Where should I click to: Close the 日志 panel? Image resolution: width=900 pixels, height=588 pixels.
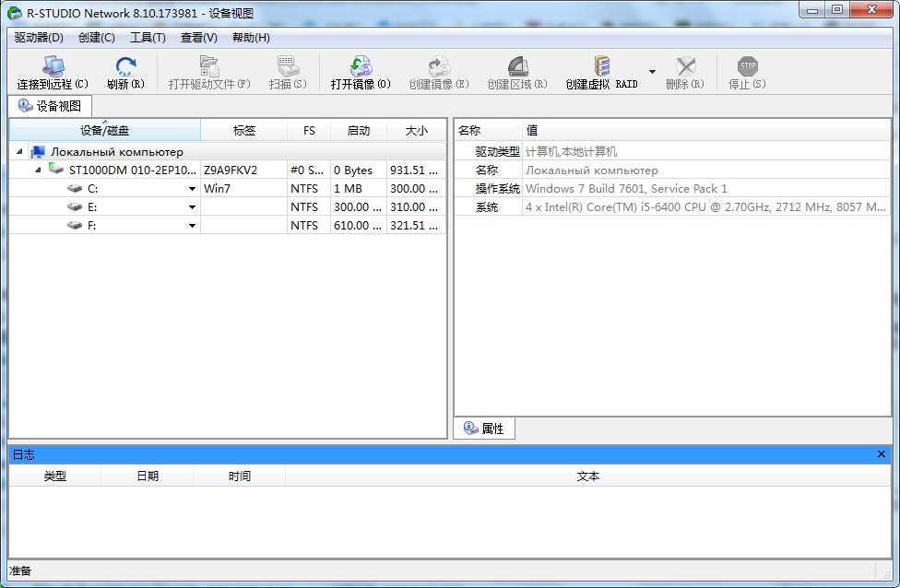pos(881,453)
